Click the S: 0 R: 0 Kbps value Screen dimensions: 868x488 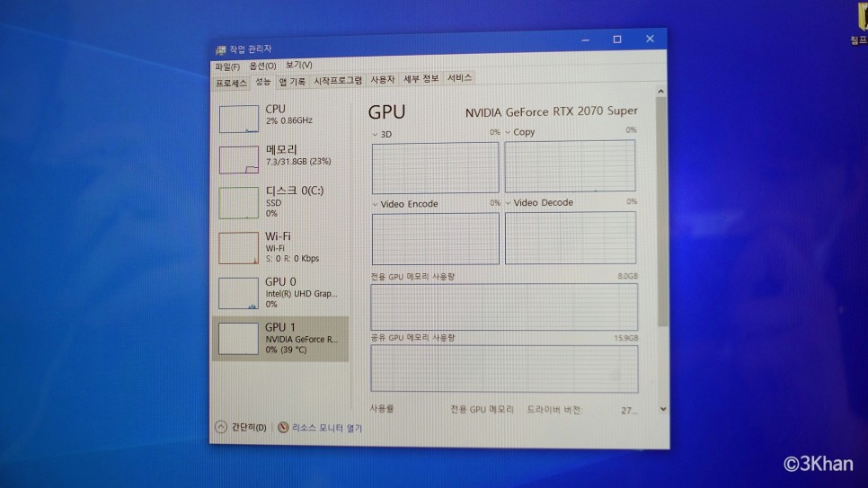[292, 259]
